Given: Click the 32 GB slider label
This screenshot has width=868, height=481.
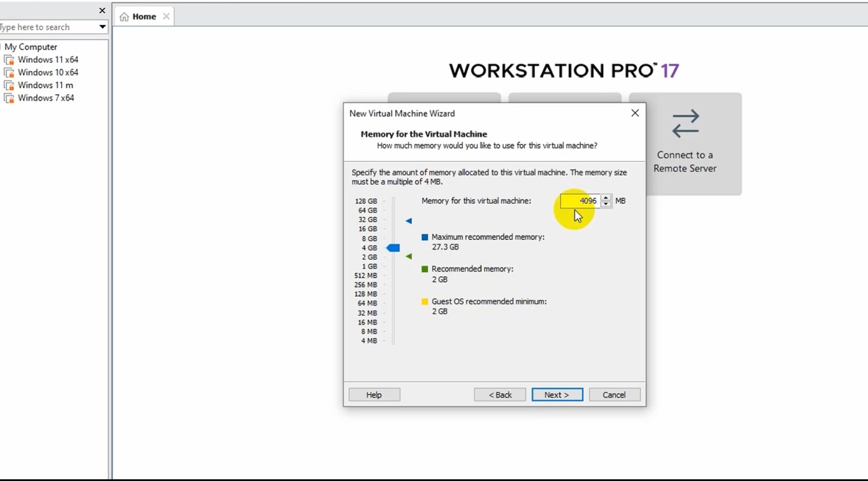Looking at the screenshot, I should click(368, 219).
